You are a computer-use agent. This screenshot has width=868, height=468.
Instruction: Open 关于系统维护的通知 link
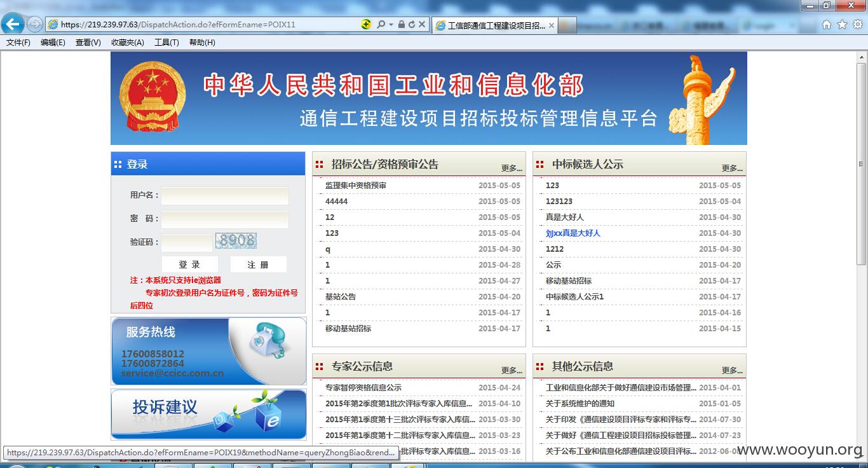(x=580, y=404)
